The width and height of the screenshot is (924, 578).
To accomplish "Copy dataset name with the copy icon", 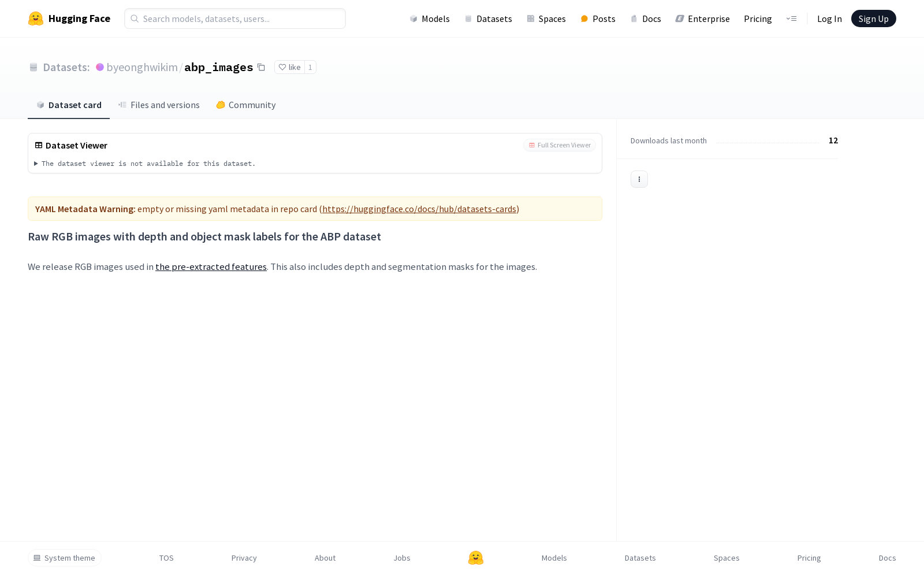I will [x=261, y=67].
